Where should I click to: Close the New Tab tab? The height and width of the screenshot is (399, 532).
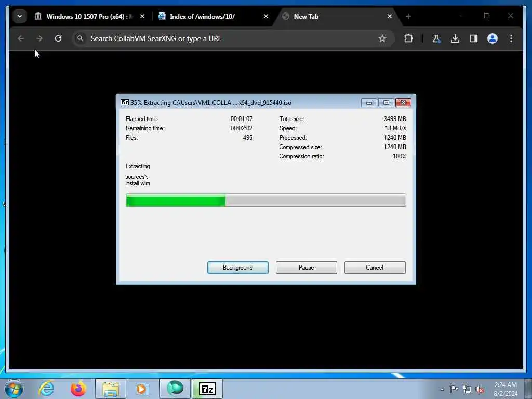pyautogui.click(x=390, y=16)
